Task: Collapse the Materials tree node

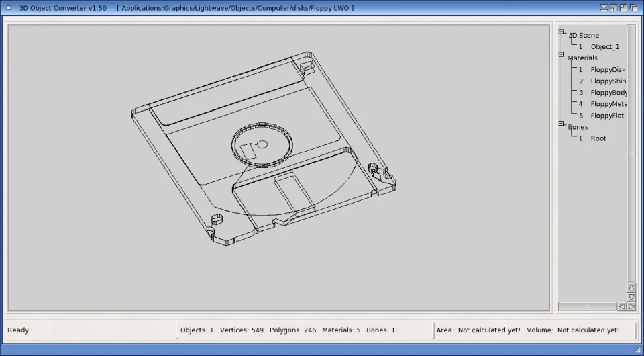Action: (561, 55)
